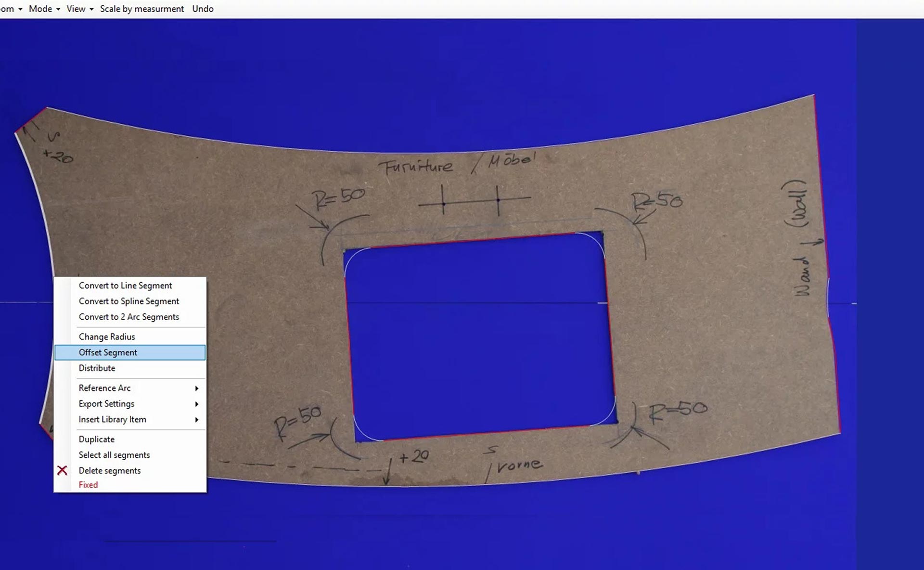Expand Export Settings submenu arrow
This screenshot has width=924, height=570.
point(196,404)
